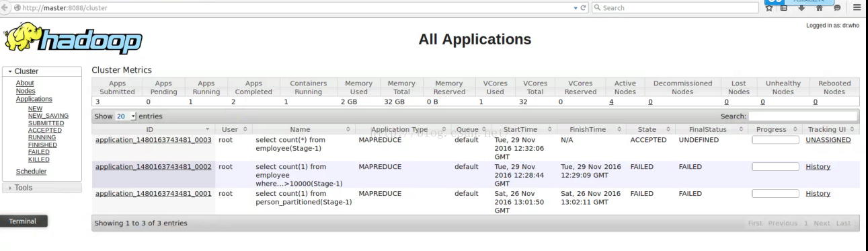868x251 pixels.
Task: Open the Show entries count dropdown
Action: (126, 116)
